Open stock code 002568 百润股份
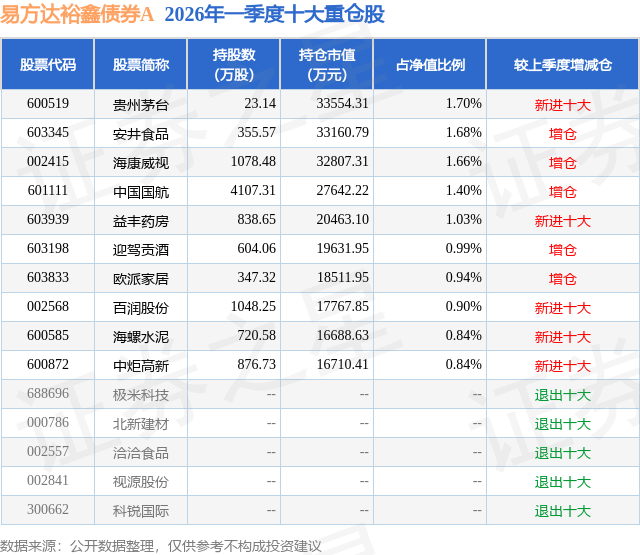Viewport: 640px width, 555px height. click(x=48, y=306)
